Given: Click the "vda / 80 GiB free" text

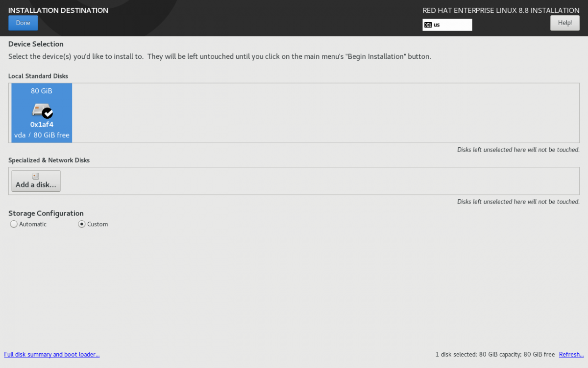Looking at the screenshot, I should click(42, 135).
